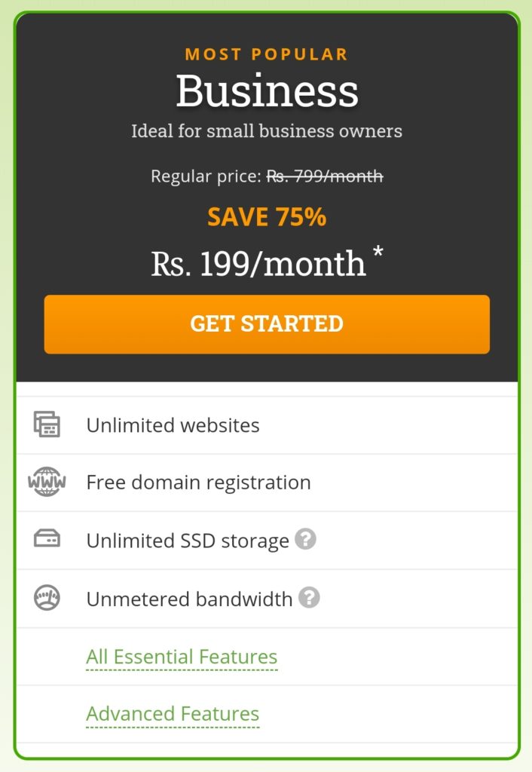
Task: Click the Rs. 199/month price
Action: 258,264
